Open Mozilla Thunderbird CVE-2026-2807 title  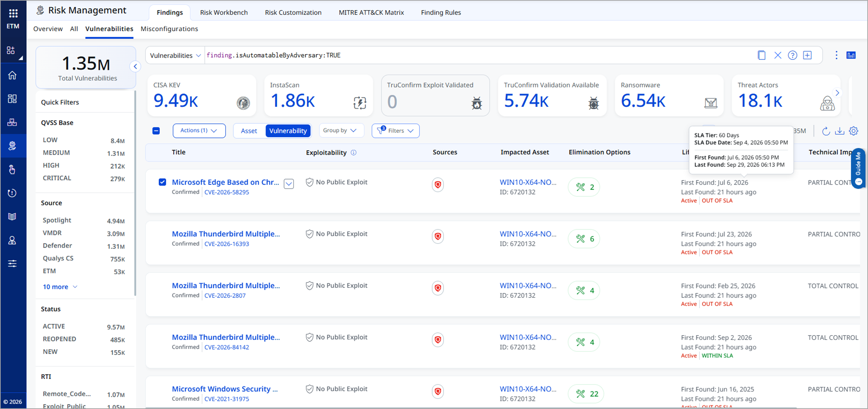(x=226, y=286)
